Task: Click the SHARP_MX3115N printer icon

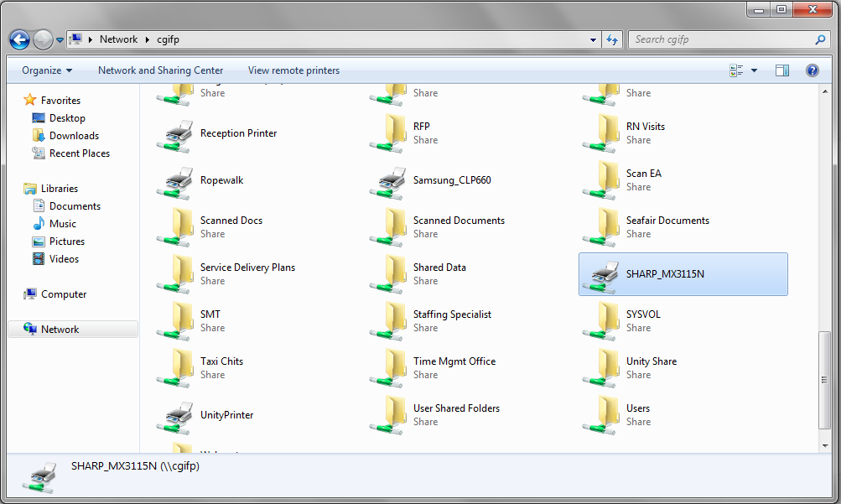Action: click(602, 275)
